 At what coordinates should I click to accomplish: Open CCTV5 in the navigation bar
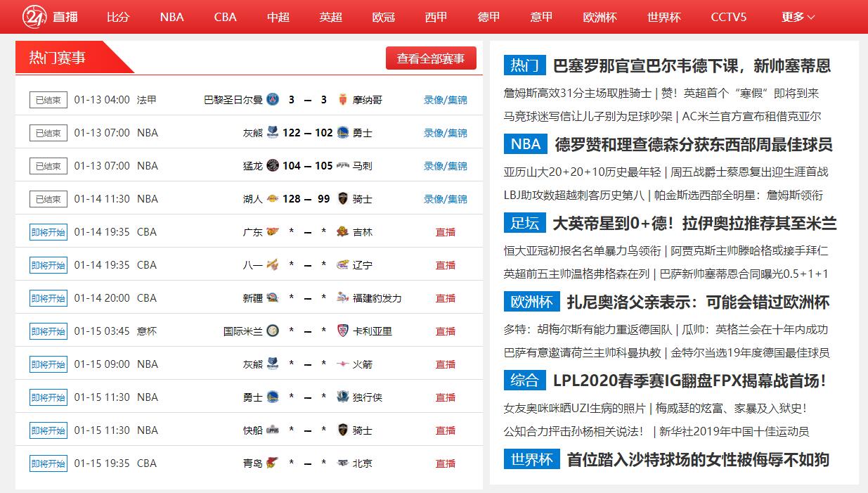729,17
